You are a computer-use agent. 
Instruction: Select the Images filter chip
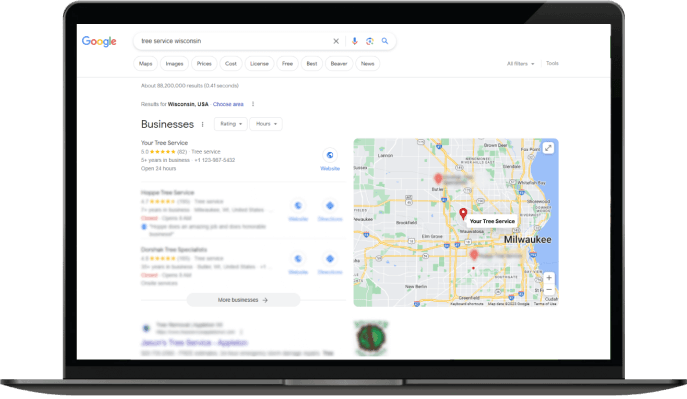click(x=174, y=64)
